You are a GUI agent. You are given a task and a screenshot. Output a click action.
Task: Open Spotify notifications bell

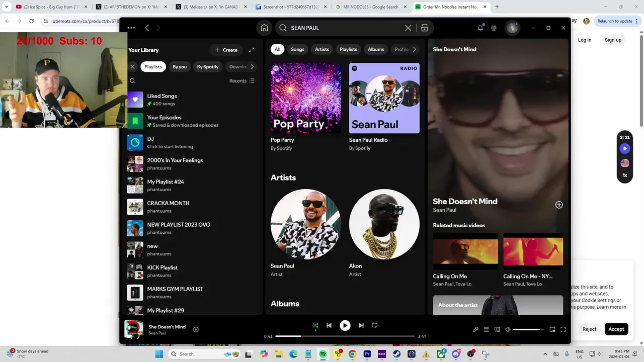[480, 28]
